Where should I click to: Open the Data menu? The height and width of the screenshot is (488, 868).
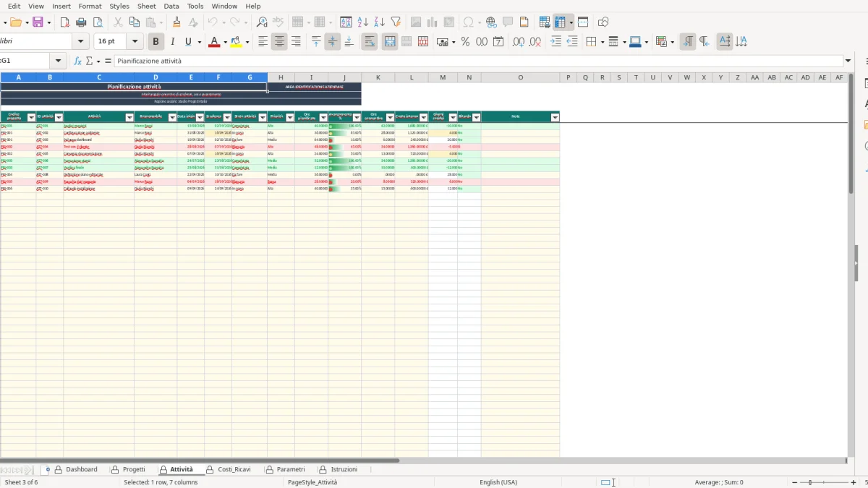(x=171, y=6)
